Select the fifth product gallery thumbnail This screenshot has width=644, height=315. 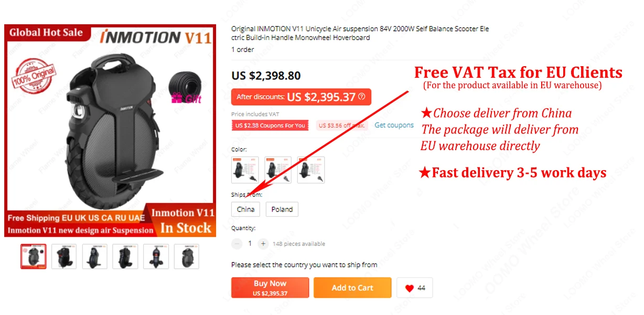(x=156, y=256)
